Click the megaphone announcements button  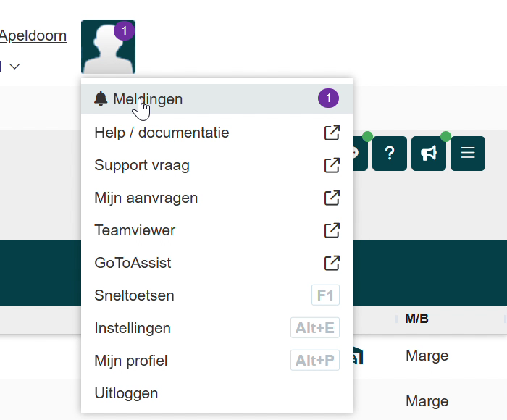pyautogui.click(x=429, y=154)
